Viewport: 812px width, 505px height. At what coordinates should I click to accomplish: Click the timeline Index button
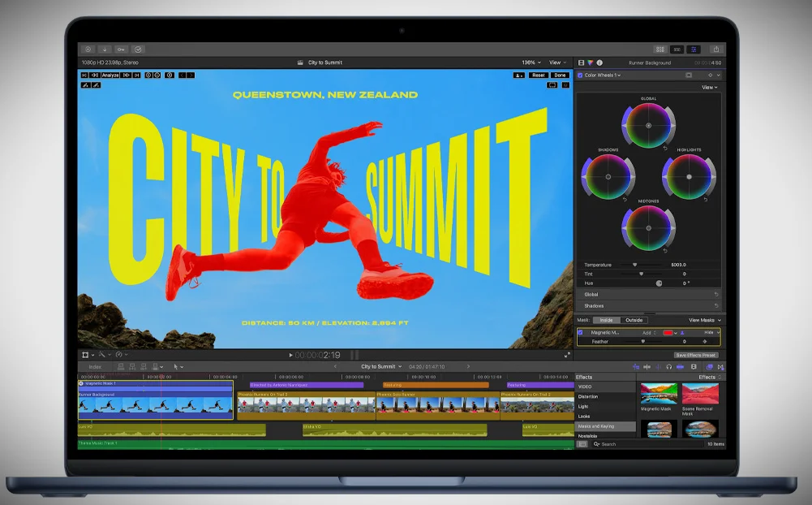click(x=95, y=366)
